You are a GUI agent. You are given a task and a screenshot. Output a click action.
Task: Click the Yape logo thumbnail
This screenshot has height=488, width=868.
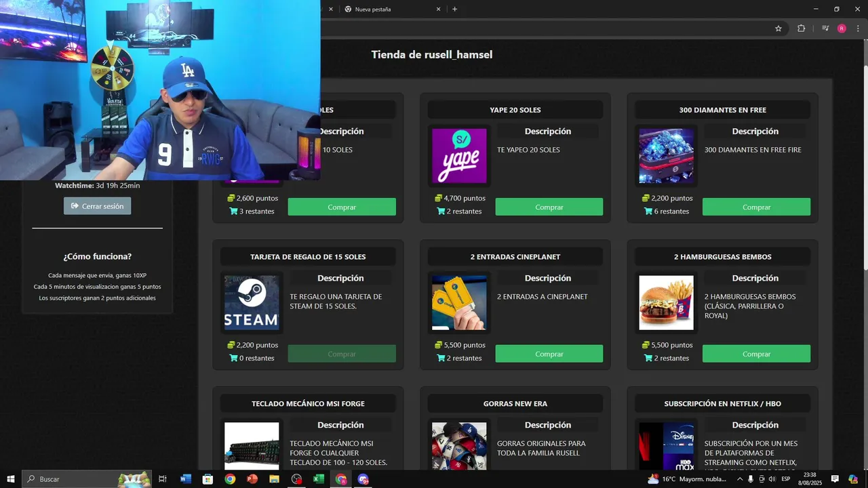(459, 156)
